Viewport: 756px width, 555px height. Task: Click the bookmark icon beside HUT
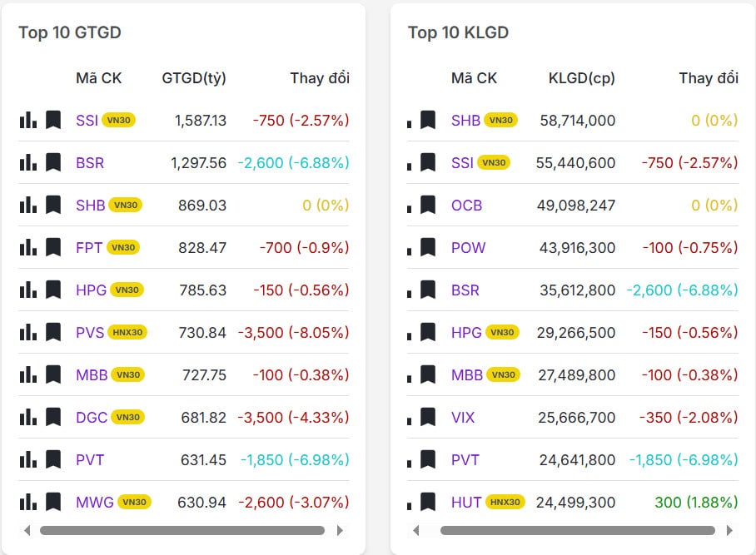click(x=428, y=502)
